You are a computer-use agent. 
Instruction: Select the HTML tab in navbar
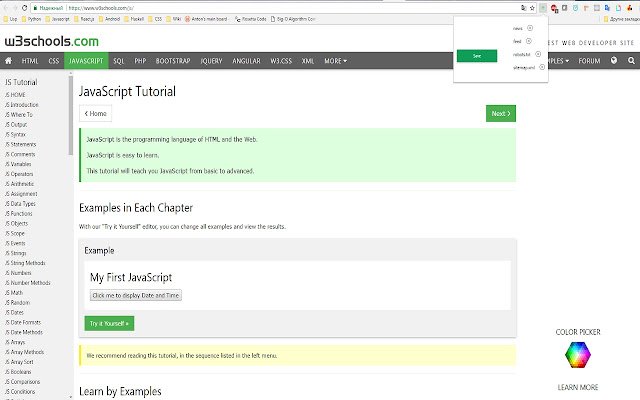30,60
